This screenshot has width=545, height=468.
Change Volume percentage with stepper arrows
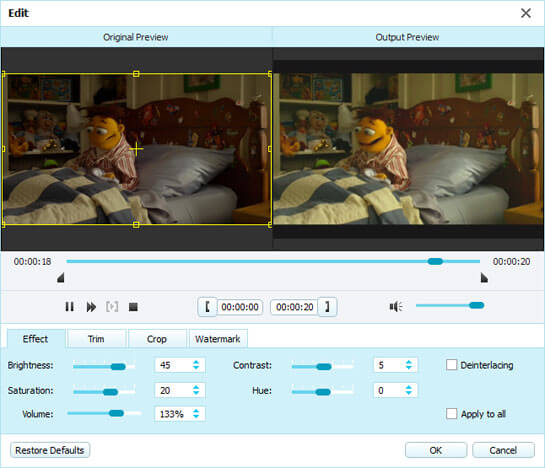pos(196,413)
